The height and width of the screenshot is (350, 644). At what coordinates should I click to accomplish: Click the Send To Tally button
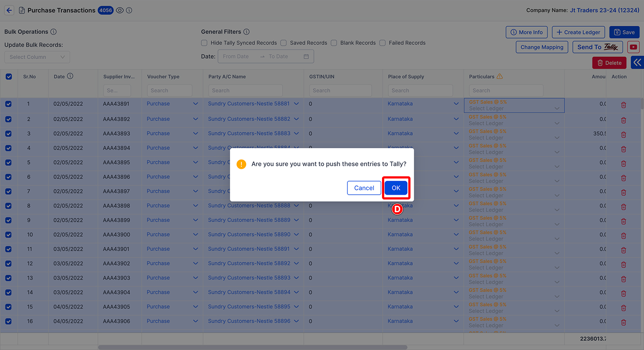click(x=598, y=47)
